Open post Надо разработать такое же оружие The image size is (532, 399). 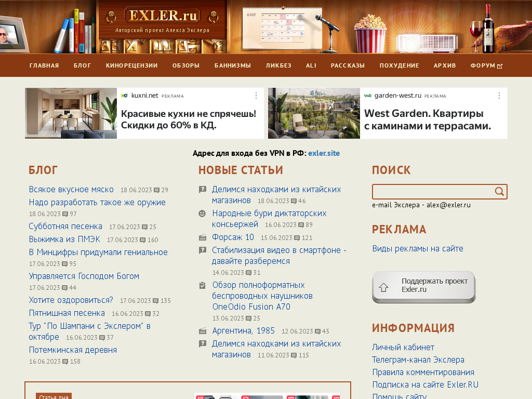pos(97,202)
